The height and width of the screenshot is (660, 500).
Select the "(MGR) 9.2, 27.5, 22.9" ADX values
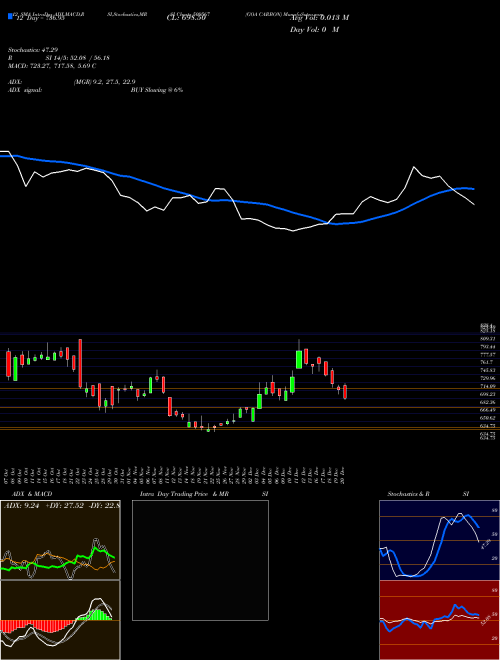[x=104, y=82]
